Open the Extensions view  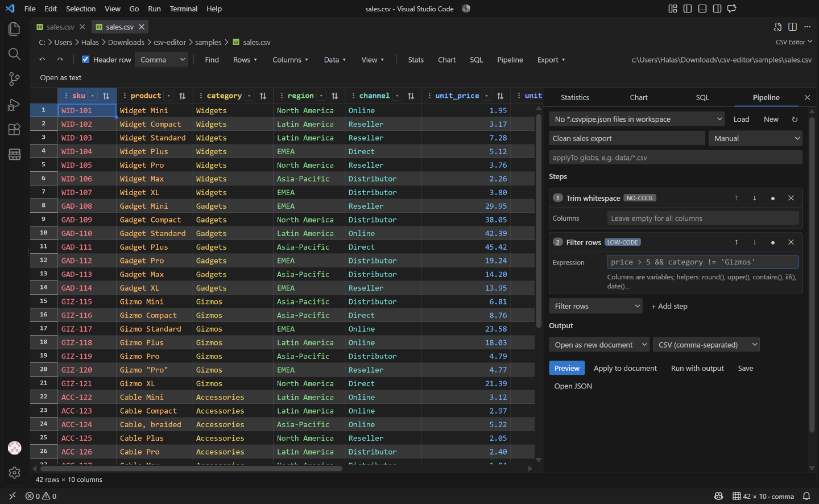(14, 129)
